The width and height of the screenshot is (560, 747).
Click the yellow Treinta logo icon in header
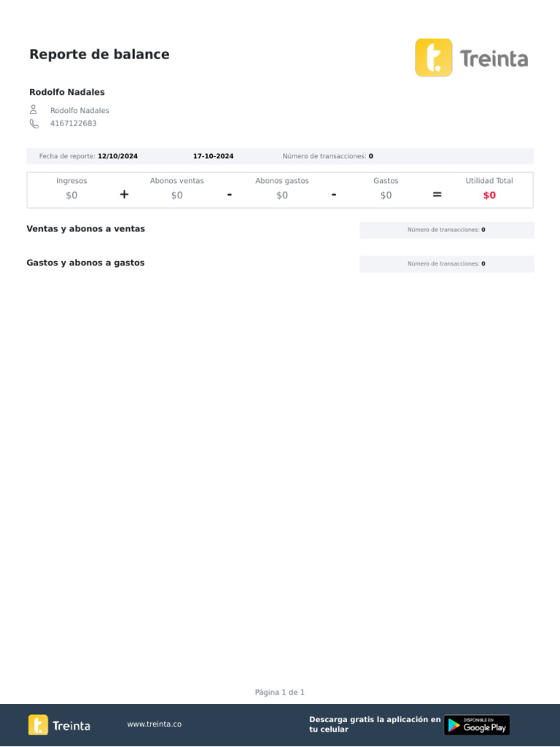point(433,58)
